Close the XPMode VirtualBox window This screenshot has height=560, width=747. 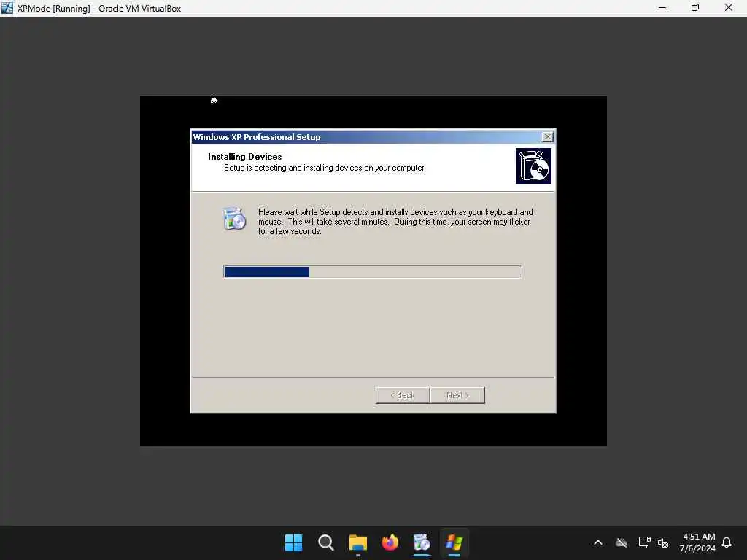729,8
